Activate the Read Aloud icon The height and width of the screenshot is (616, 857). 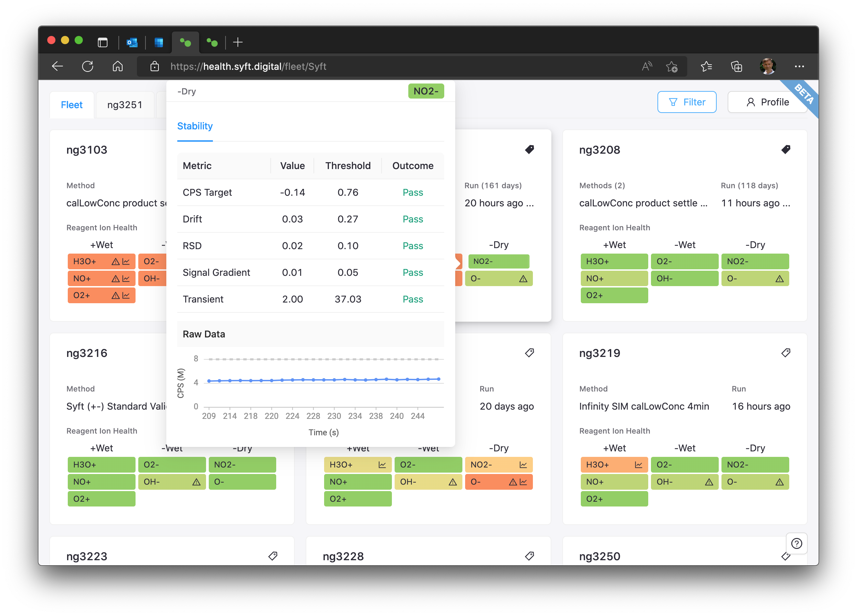click(647, 66)
